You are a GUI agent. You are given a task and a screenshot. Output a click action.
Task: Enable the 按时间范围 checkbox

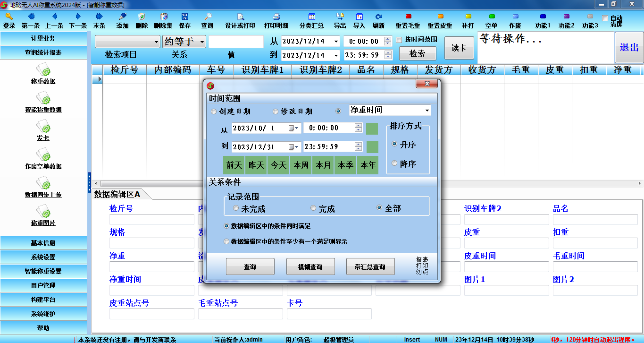click(x=399, y=40)
